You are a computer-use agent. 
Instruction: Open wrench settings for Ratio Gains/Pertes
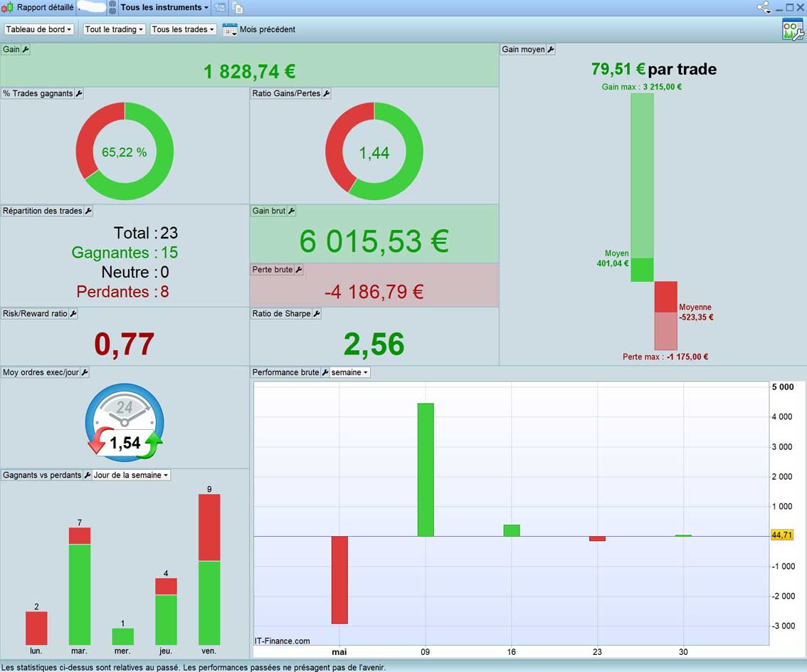[x=327, y=93]
